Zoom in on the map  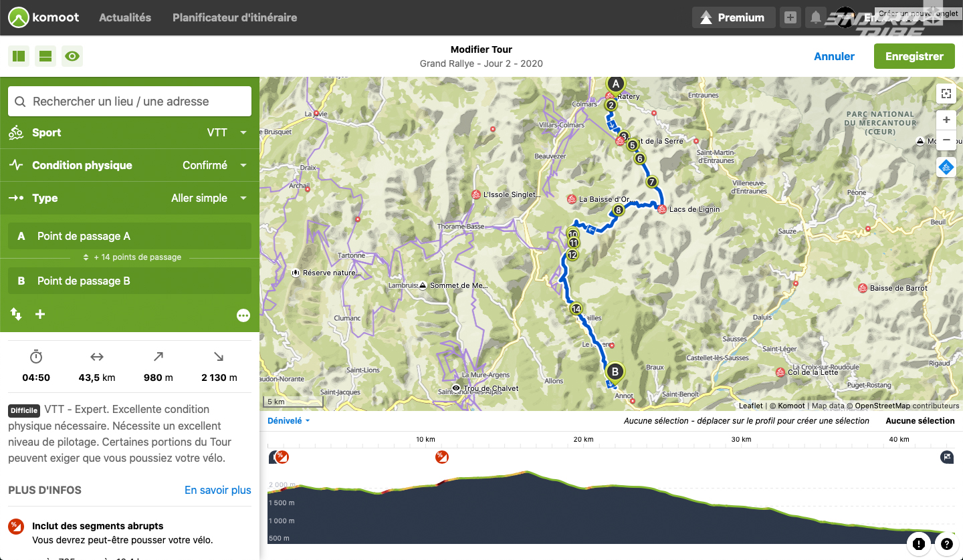(x=946, y=120)
